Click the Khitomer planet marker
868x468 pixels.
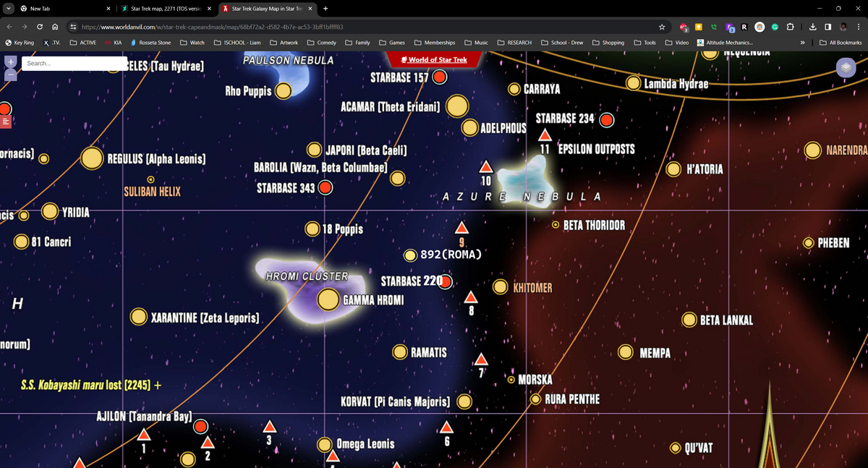pos(500,287)
